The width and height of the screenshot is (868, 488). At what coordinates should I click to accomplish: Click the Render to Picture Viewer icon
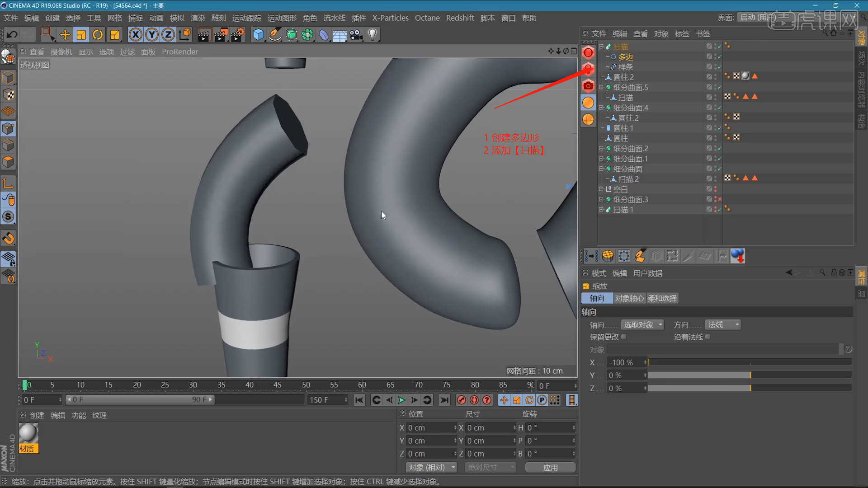click(221, 35)
